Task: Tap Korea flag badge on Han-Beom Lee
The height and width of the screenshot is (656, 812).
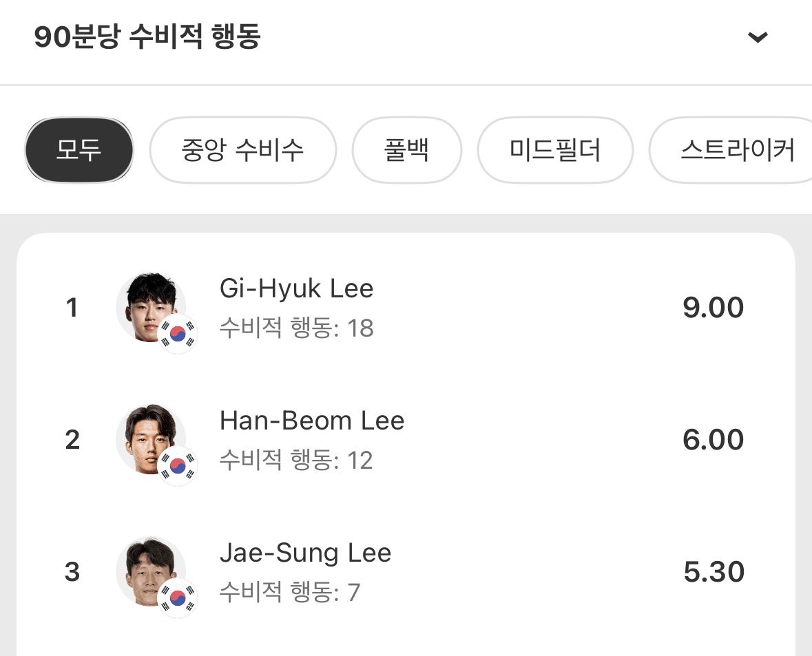Action: coord(178,466)
